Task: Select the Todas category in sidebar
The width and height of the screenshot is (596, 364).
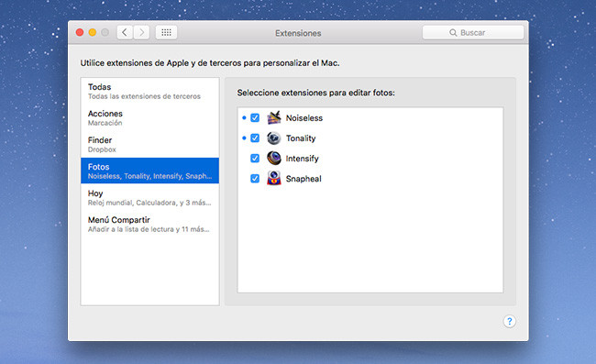Action: coord(149,91)
